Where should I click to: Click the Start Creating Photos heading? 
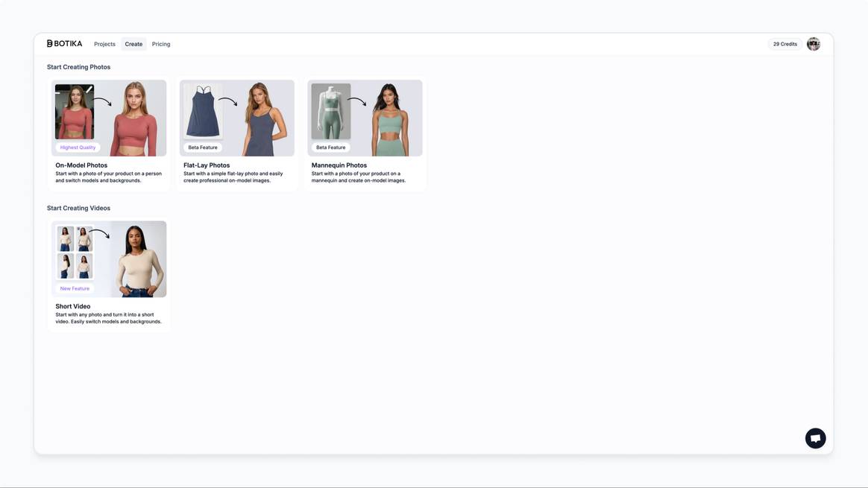(x=78, y=67)
